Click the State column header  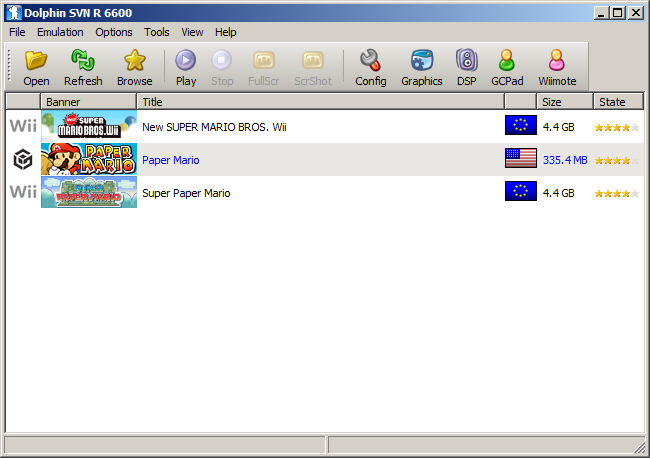[618, 102]
